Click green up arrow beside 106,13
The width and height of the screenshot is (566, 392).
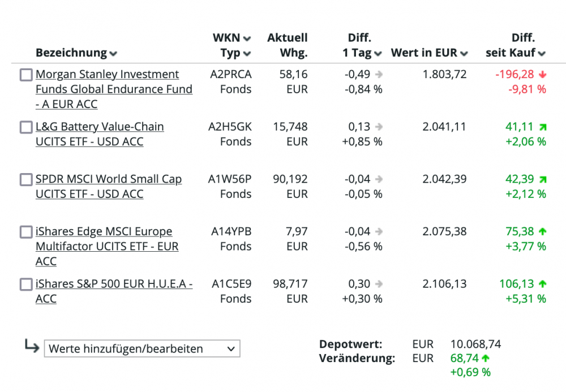(x=543, y=284)
